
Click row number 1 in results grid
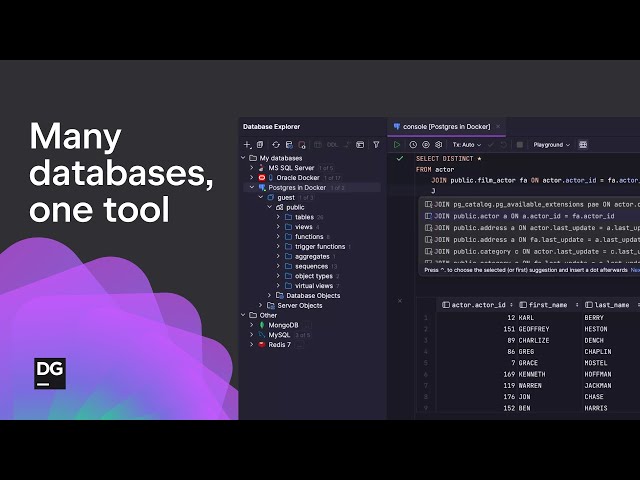pos(426,318)
